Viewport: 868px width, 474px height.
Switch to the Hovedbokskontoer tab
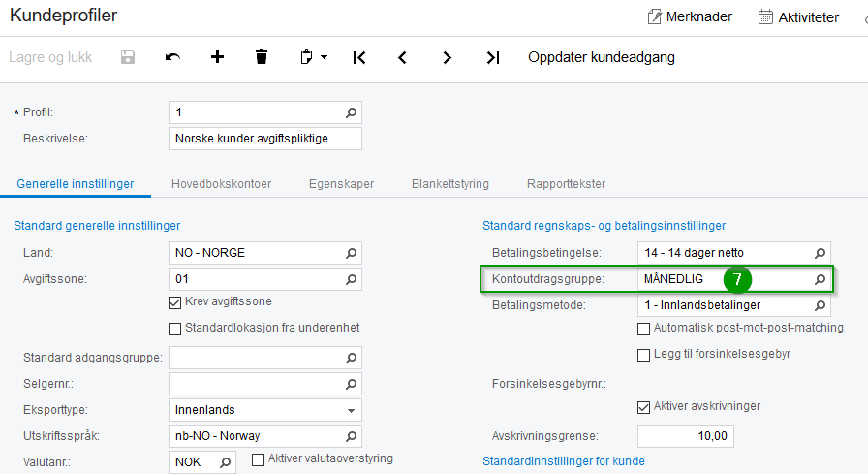point(221,183)
